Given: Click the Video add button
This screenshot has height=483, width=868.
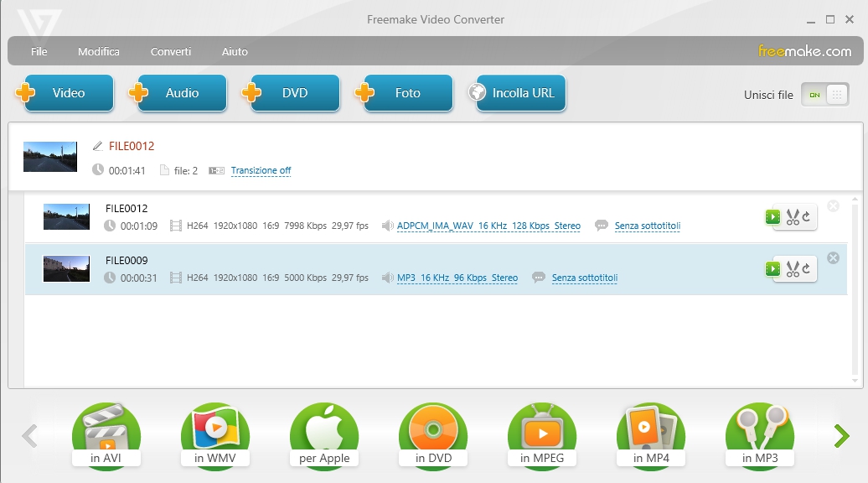Looking at the screenshot, I should (x=66, y=93).
